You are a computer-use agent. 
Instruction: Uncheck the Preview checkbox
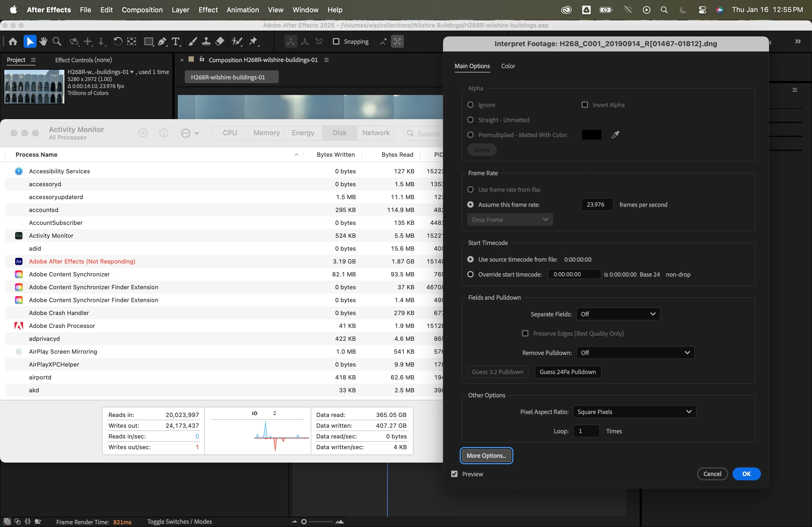point(454,474)
